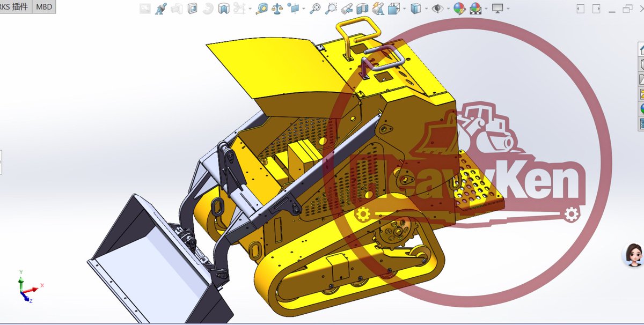
Task: Toggle Hide/Show Items with the eye icon
Action: point(437,8)
